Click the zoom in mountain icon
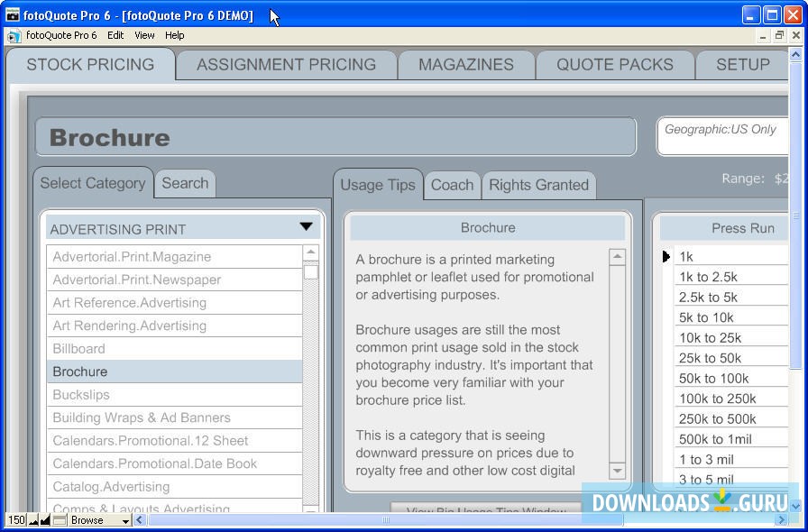This screenshot has width=808, height=532. [x=45, y=519]
